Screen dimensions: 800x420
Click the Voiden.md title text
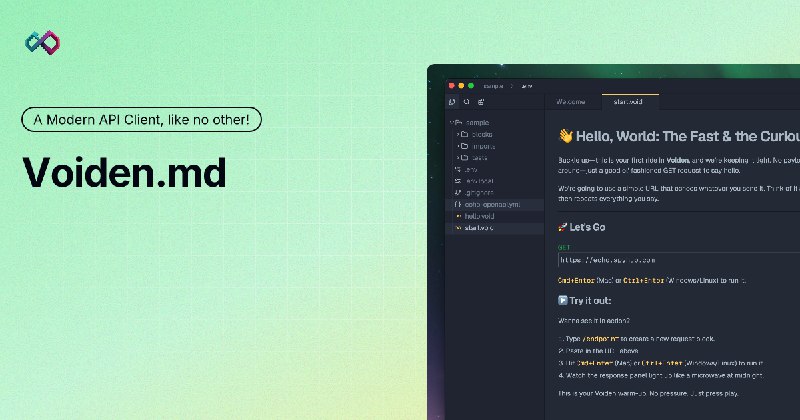[124, 172]
